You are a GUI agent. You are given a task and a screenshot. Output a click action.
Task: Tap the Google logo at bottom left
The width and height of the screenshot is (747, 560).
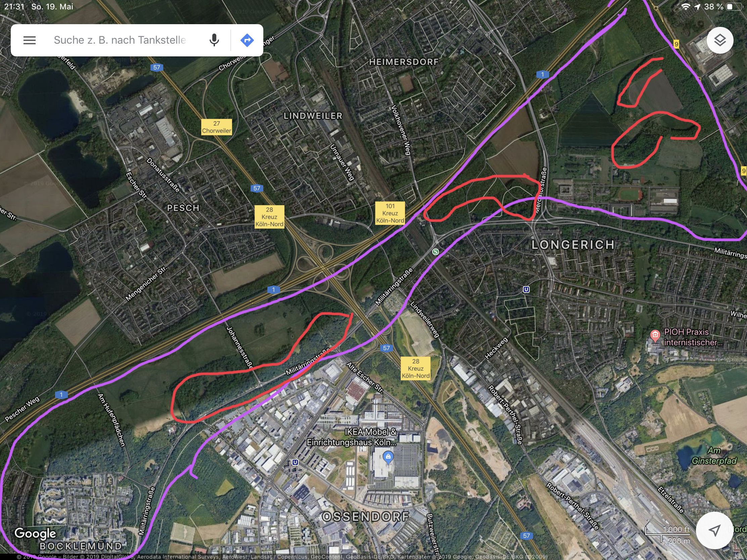point(35,534)
